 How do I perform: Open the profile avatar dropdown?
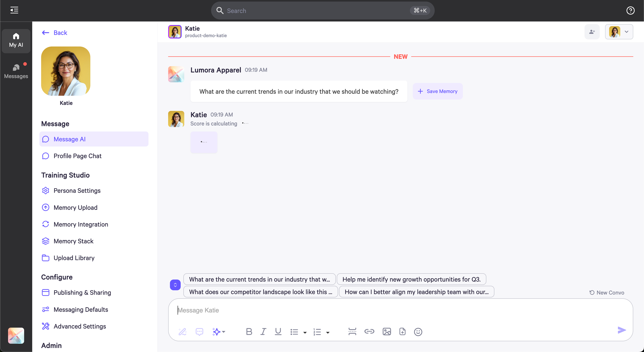pos(619,32)
